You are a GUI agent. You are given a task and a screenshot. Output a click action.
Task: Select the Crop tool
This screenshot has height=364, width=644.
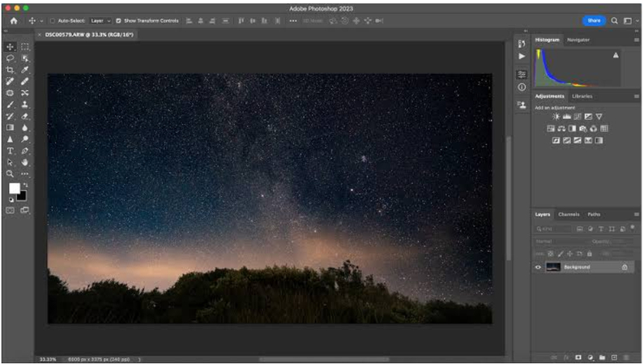point(11,70)
